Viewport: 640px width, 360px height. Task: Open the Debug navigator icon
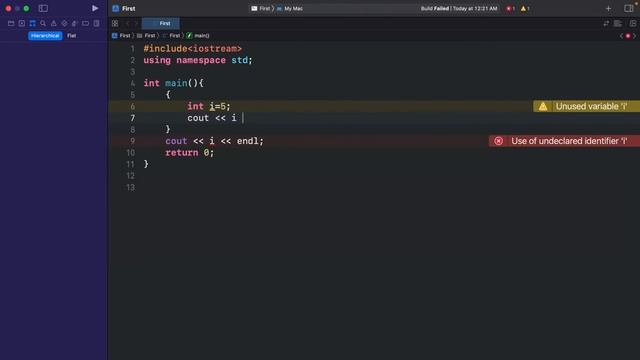click(74, 24)
